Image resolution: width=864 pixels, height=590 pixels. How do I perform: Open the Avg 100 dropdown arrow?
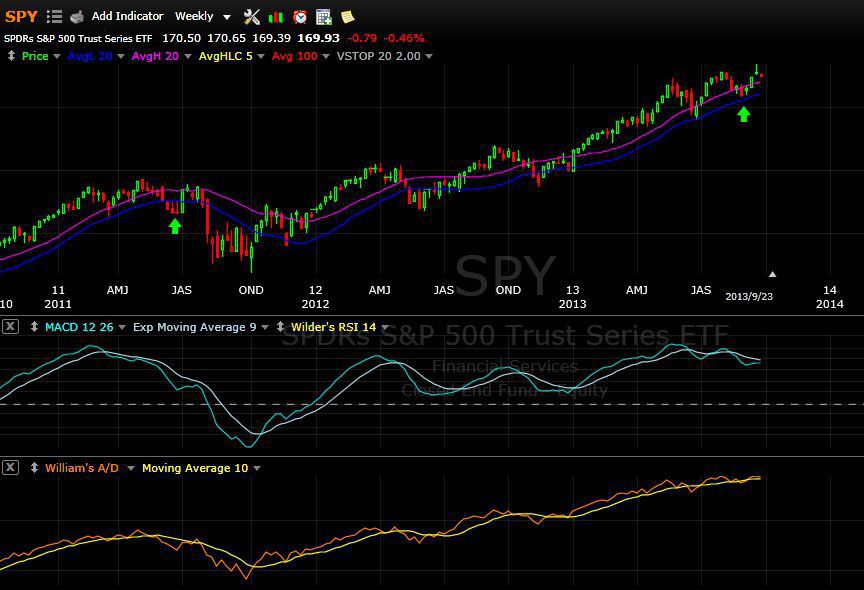click(326, 56)
